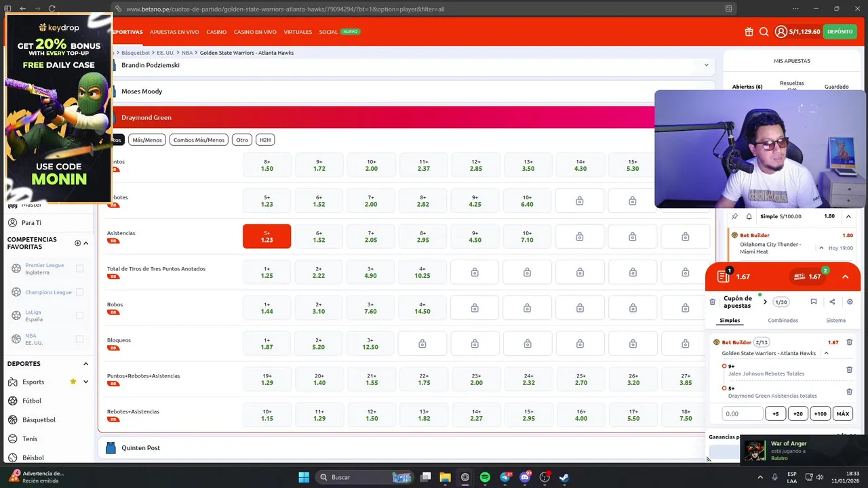Viewport: 868px width, 488px height.
Task: Add +20 to the stake
Action: 797,413
